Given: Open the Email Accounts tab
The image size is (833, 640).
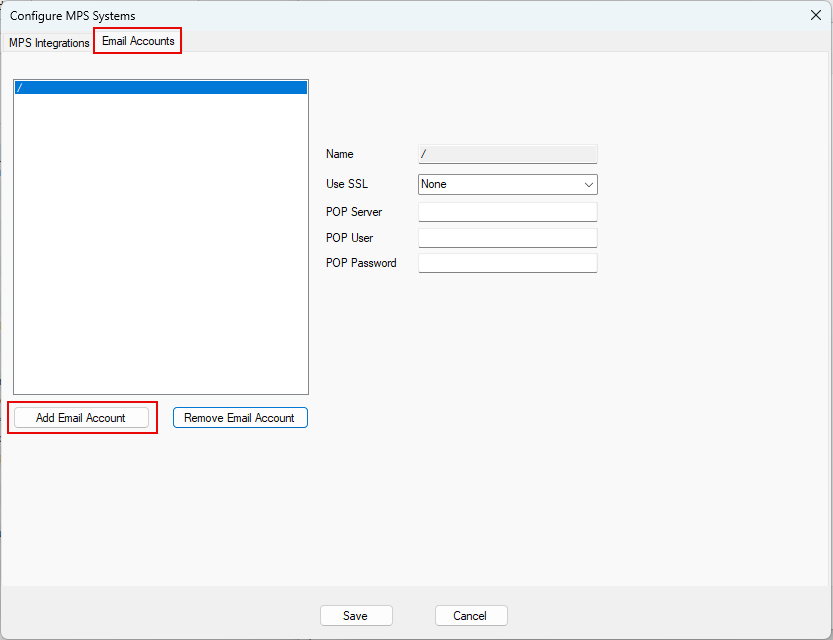Looking at the screenshot, I should [x=138, y=41].
